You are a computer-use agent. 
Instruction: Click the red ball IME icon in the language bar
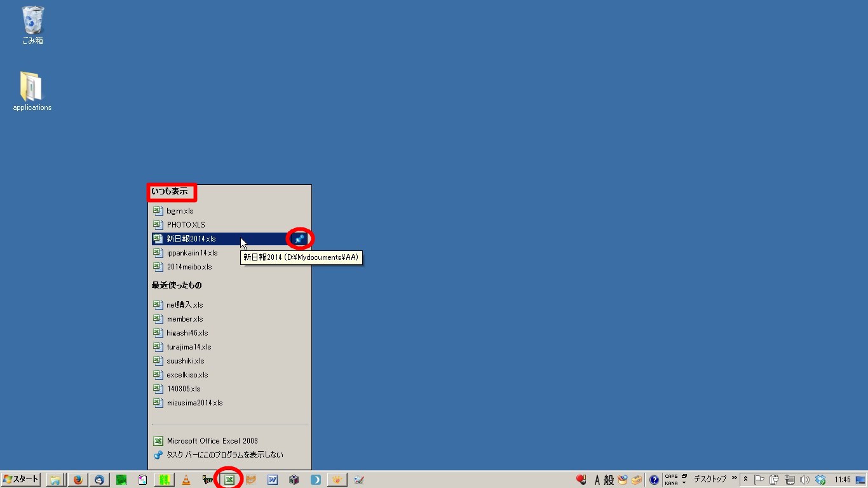coord(581,480)
